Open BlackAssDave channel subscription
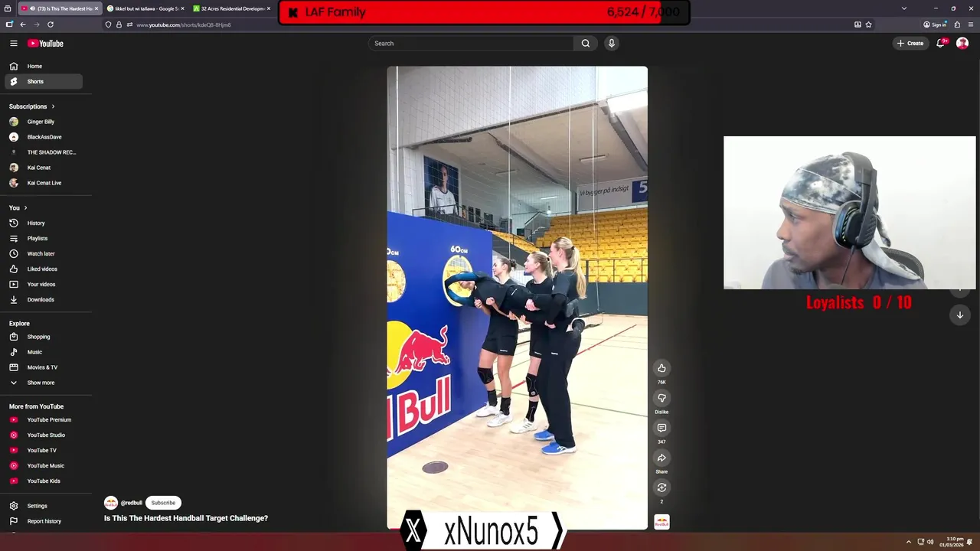 44,137
